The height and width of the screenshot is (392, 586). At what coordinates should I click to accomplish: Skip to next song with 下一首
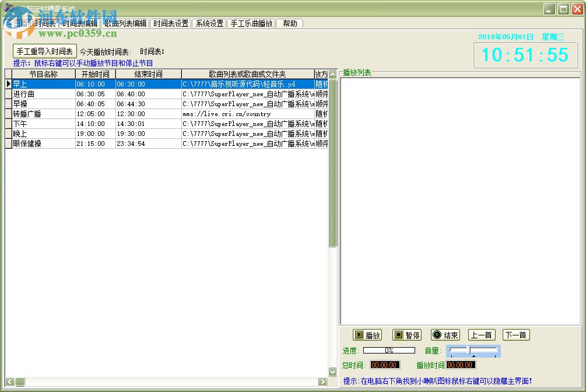click(x=516, y=335)
